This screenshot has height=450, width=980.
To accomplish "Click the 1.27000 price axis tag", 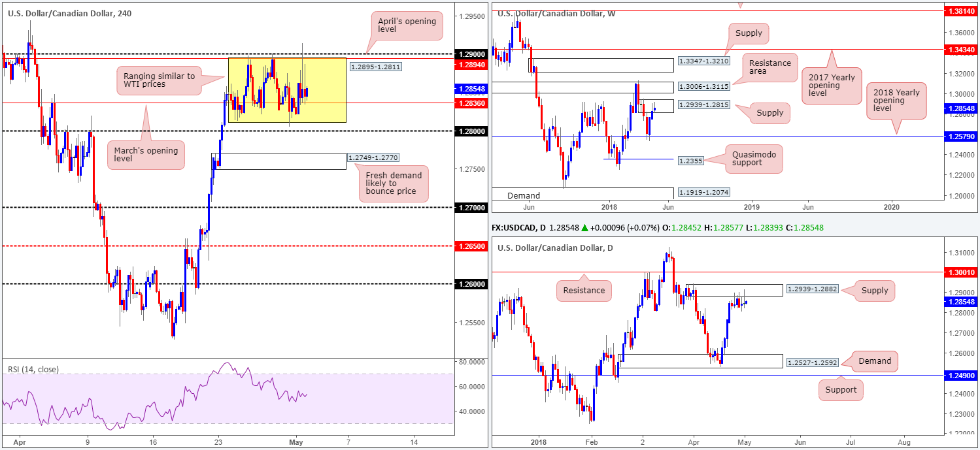I will coord(471,207).
